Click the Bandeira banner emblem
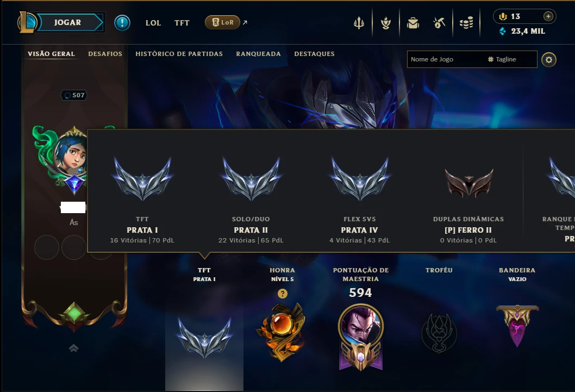The height and width of the screenshot is (392, 575). [517, 326]
